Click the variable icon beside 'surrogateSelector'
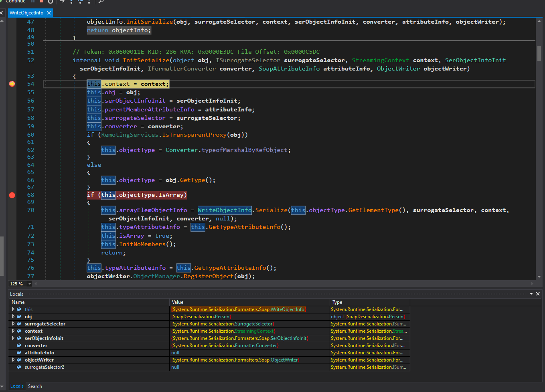The image size is (545, 392). pos(19,324)
